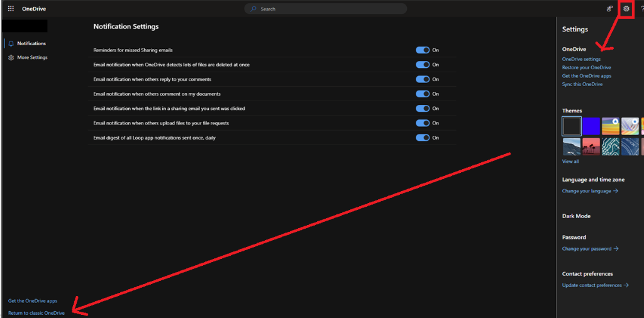Click the Settings panel title

[x=575, y=30]
